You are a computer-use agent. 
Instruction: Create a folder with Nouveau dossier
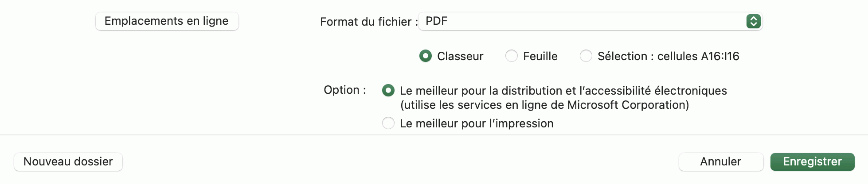[x=68, y=161]
